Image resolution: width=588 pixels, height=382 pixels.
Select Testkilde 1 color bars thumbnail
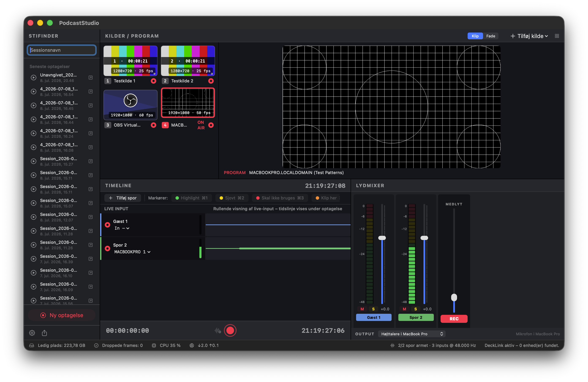[131, 61]
